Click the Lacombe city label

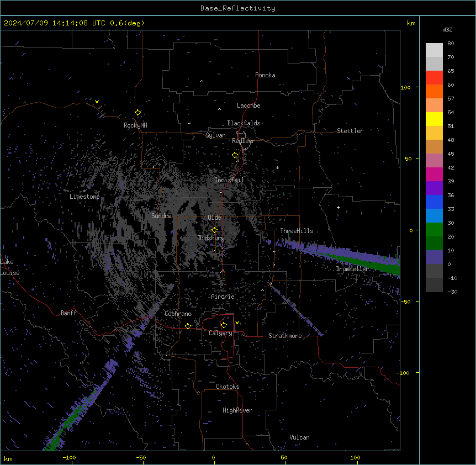click(x=248, y=105)
